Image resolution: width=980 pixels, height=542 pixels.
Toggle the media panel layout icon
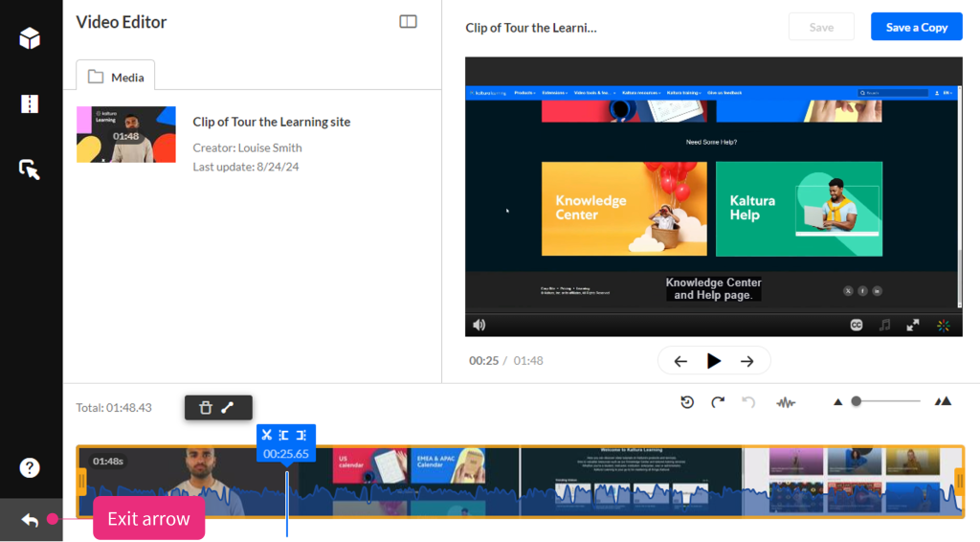pos(409,22)
